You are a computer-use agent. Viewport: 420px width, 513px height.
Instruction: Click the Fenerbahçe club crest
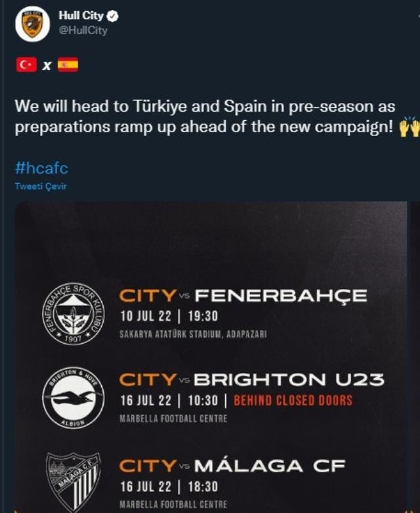pyautogui.click(x=73, y=313)
